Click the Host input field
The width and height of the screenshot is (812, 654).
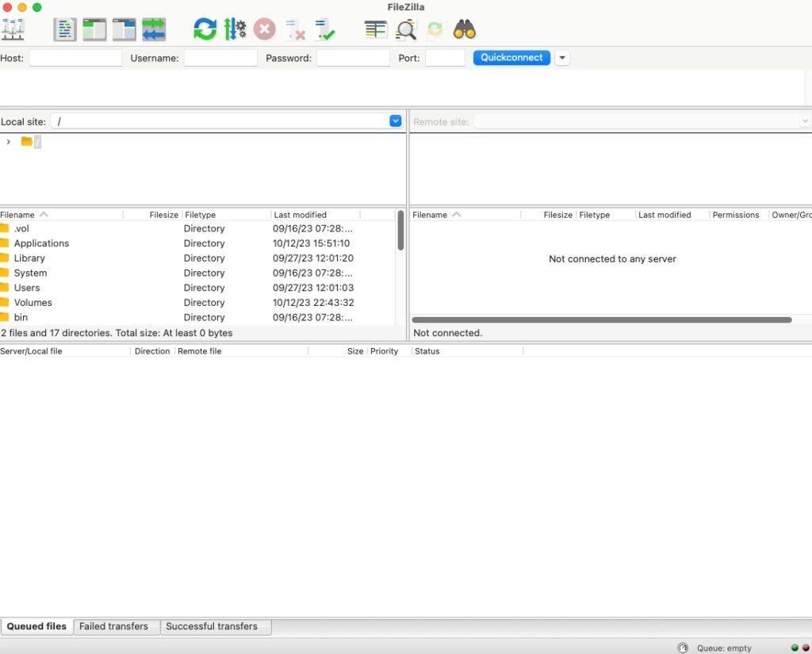75,58
